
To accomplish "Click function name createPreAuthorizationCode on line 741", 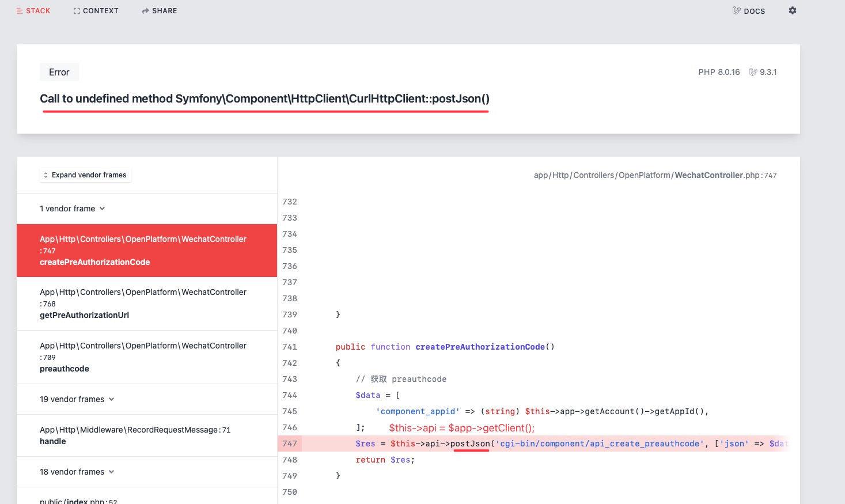I will [480, 347].
